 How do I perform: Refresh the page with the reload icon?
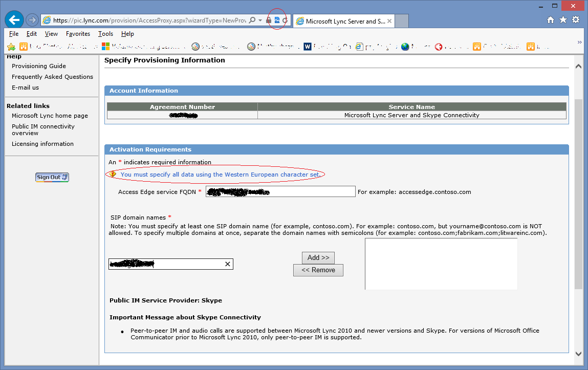(285, 20)
